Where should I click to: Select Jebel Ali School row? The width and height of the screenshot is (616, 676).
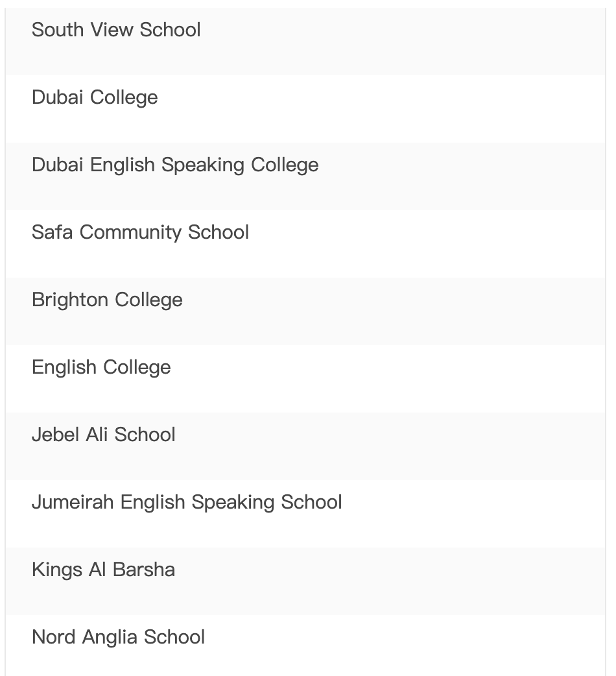[x=103, y=435]
